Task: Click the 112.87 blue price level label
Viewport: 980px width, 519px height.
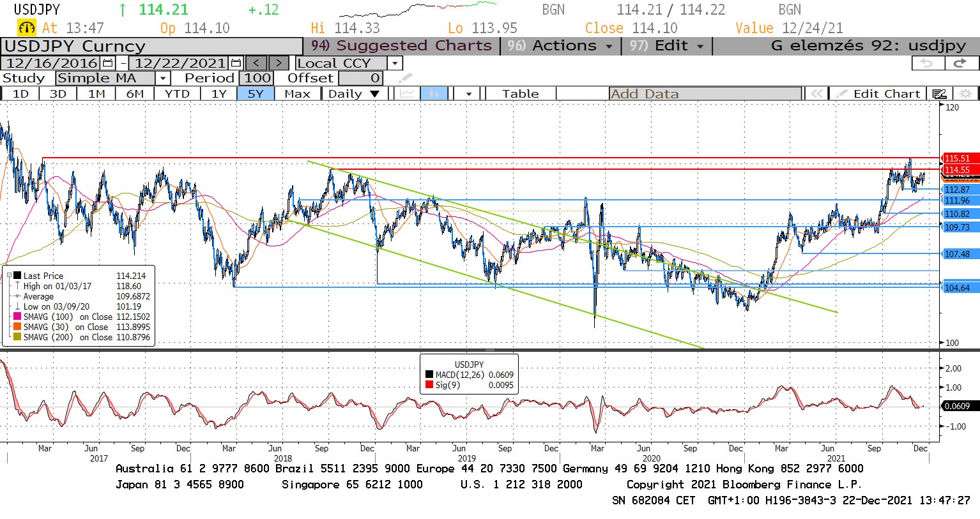Action: point(961,190)
